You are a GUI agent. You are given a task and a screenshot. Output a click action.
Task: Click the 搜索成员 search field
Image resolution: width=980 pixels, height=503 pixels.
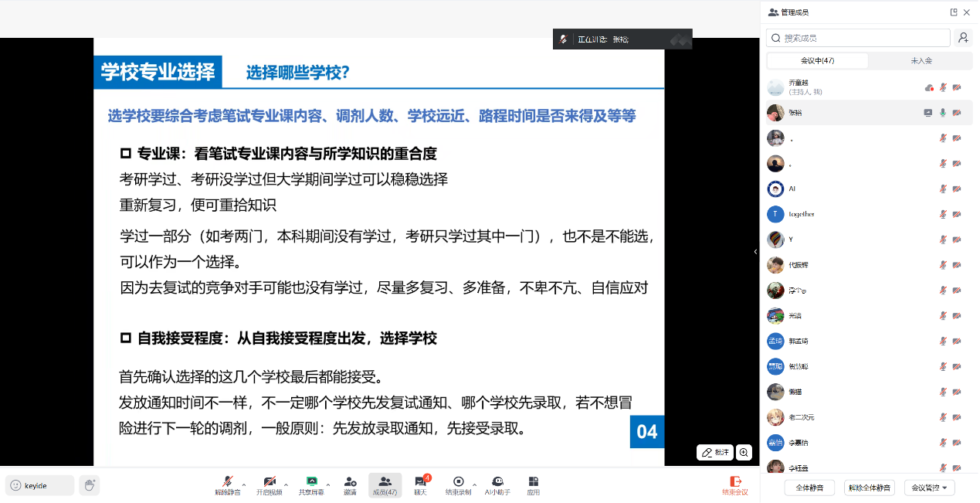[857, 38]
